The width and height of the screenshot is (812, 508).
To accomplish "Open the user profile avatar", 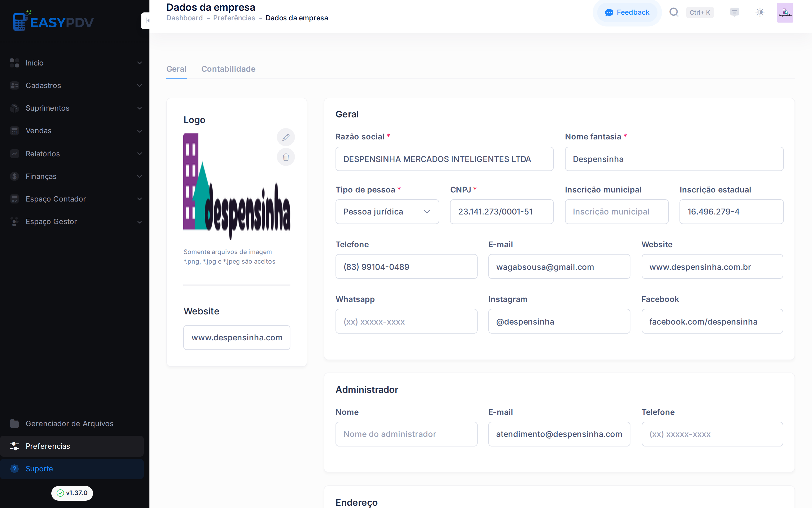I will point(785,13).
